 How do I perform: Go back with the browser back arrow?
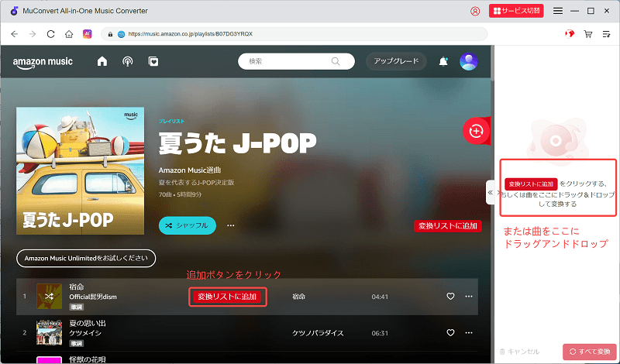(x=15, y=34)
